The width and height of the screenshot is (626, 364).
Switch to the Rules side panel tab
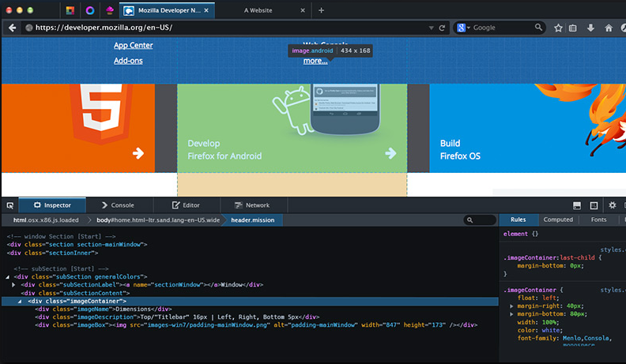[519, 220]
